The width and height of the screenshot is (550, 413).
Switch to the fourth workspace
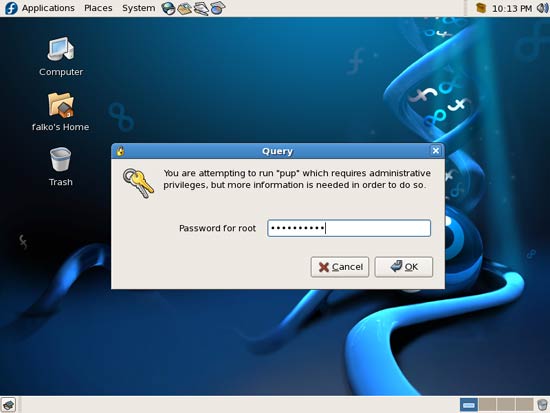(x=525, y=405)
